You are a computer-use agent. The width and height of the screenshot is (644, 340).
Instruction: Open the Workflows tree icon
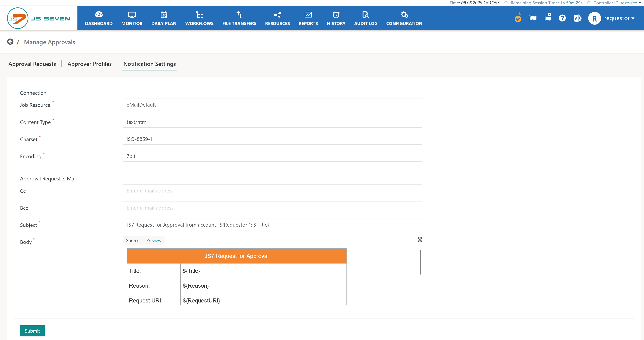pyautogui.click(x=199, y=15)
